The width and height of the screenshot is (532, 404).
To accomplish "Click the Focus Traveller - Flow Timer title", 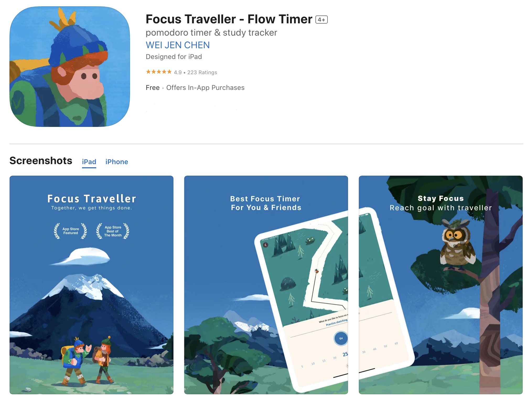I will (229, 19).
